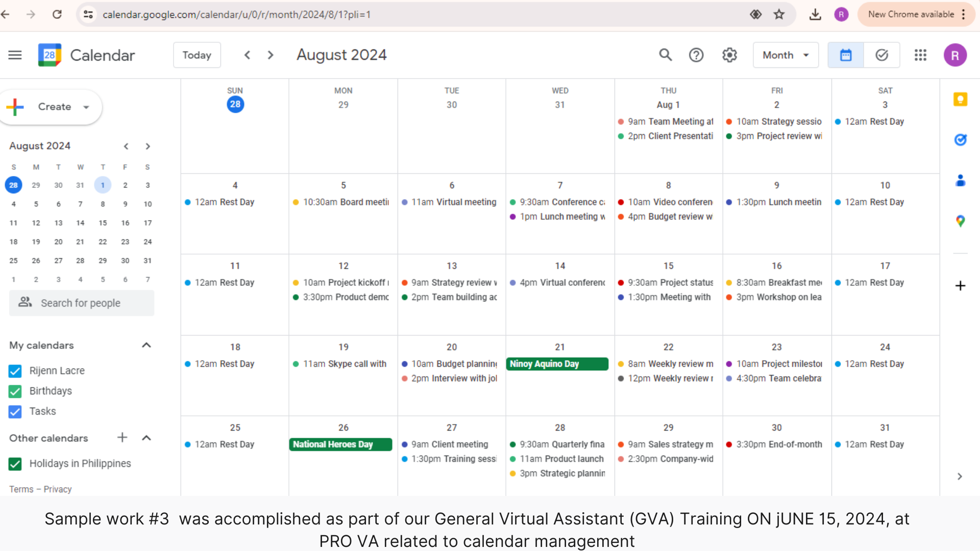Screen dimensions: 980x551
Task: Collapse the My calendars section
Action: pos(146,345)
